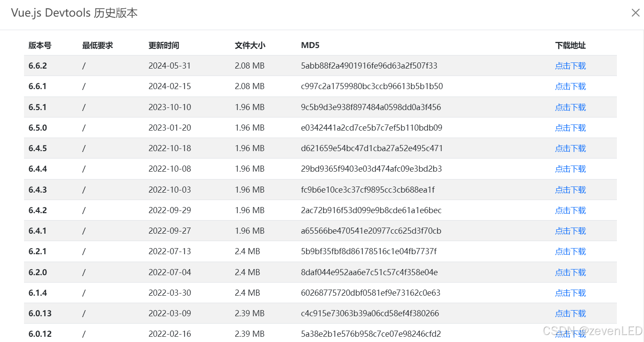Image resolution: width=644 pixels, height=342 pixels.
Task: Select version number 6.6.2 cell
Action: (38, 66)
